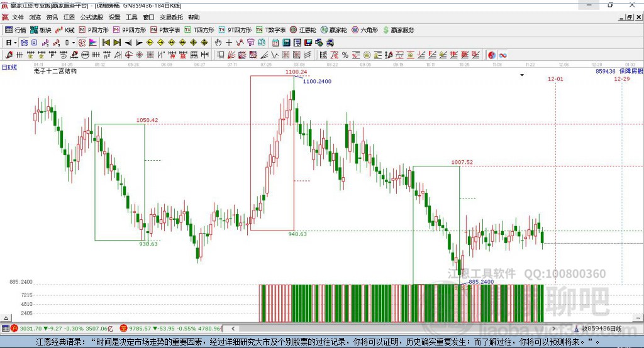Open the T四方形 tool
644x348 pixels.
point(199,30)
